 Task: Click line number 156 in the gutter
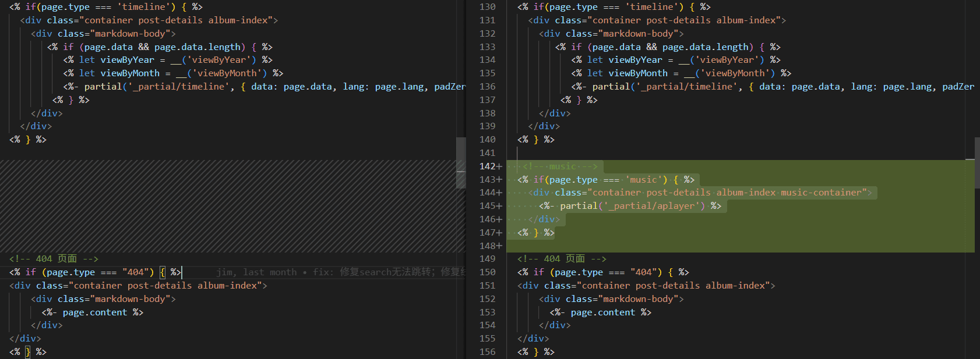click(487, 352)
